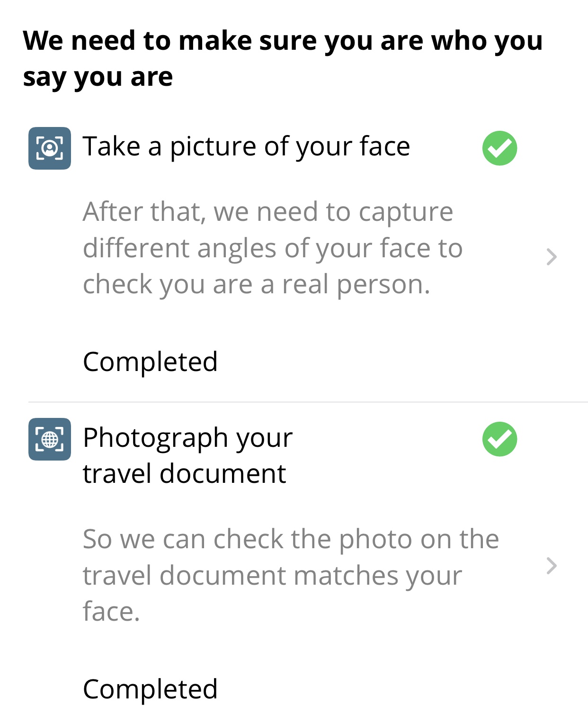Viewport: 588px width, 724px height.
Task: Tap the travel document globe scan icon
Action: (x=50, y=439)
